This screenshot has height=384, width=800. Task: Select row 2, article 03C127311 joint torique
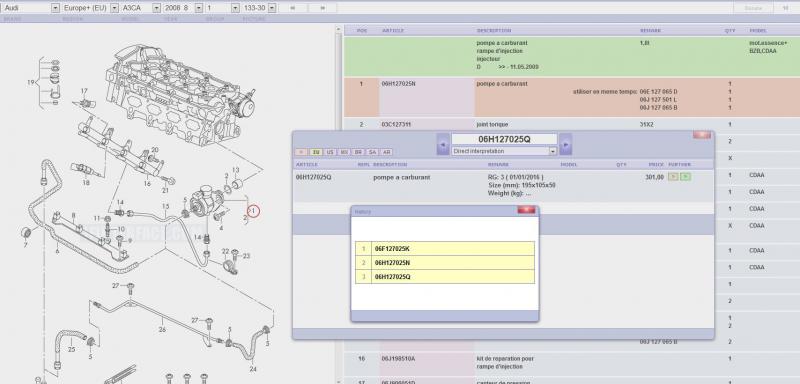[571, 124]
